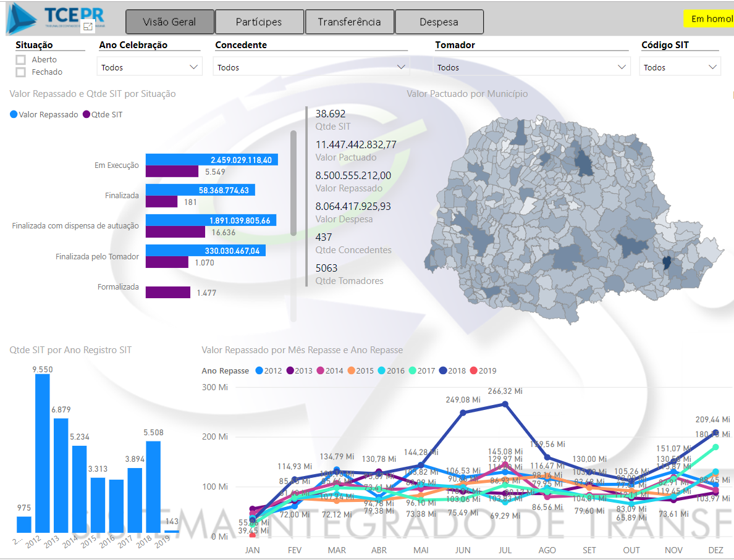The width and height of the screenshot is (734, 560).
Task: Click the yellow Em homol badge
Action: click(x=709, y=19)
